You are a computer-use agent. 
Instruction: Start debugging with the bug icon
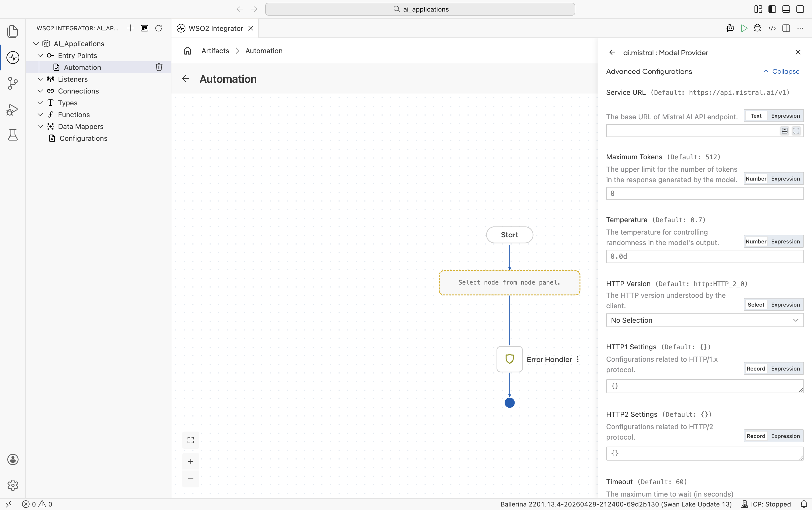[x=757, y=28]
